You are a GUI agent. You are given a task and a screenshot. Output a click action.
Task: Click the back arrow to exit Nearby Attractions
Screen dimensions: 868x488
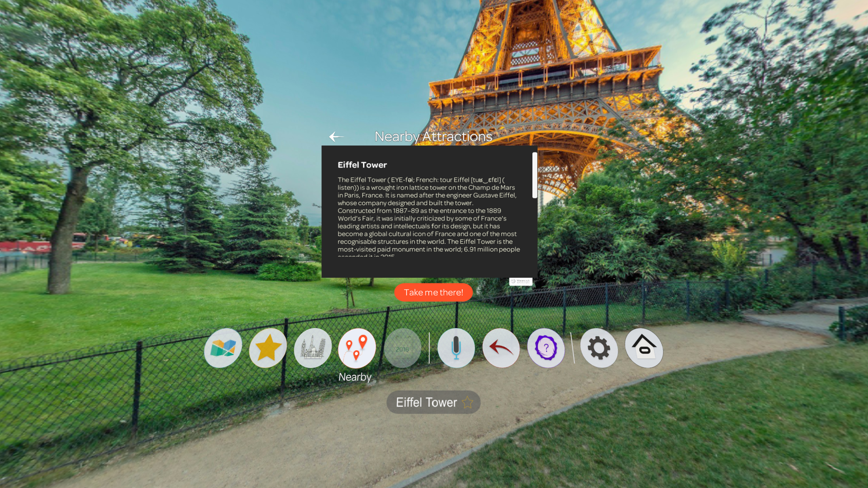(336, 136)
